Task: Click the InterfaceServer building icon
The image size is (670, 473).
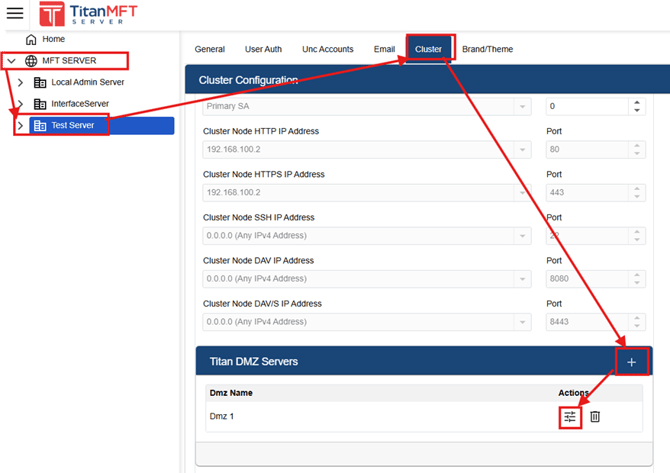Action: pyautogui.click(x=40, y=104)
